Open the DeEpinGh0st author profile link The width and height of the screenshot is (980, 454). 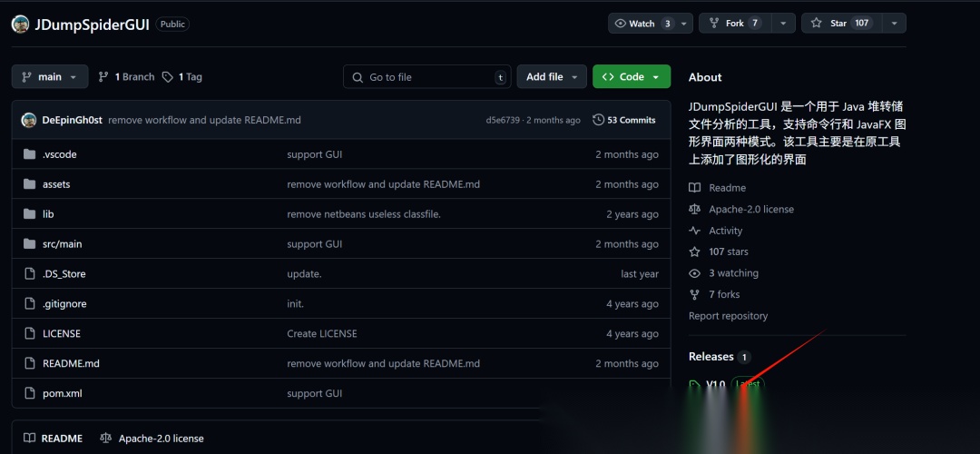72,120
